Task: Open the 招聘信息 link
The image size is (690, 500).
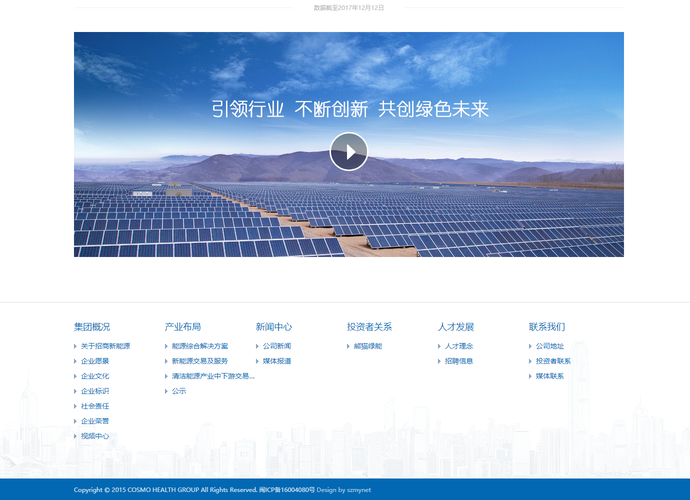Action: click(x=459, y=361)
